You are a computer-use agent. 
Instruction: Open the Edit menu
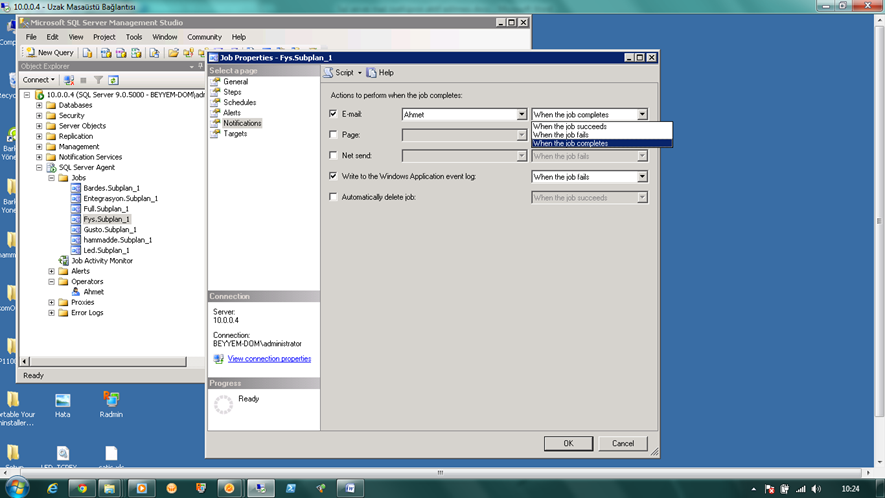pos(52,37)
